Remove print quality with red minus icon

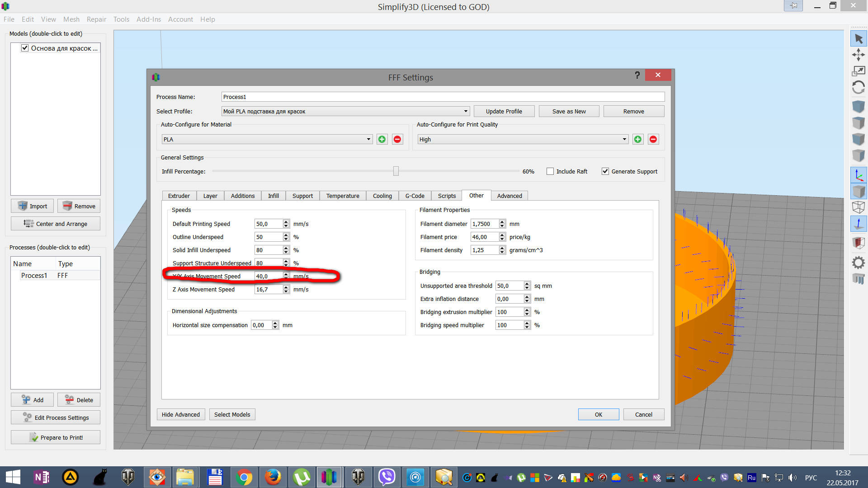653,139
